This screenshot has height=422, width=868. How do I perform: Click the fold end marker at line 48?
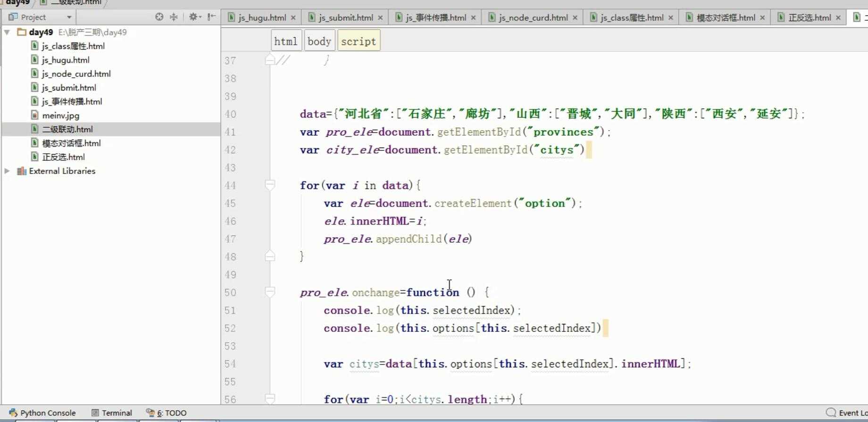coord(270,256)
